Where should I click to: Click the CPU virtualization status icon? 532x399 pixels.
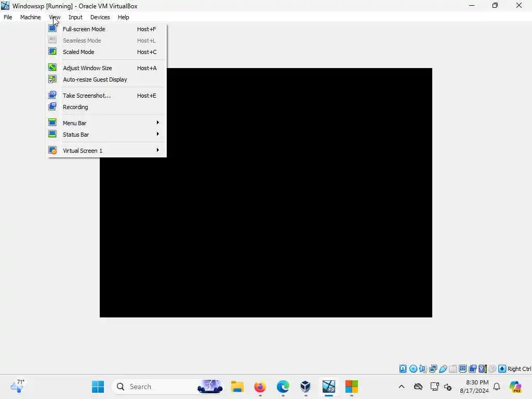(x=483, y=369)
